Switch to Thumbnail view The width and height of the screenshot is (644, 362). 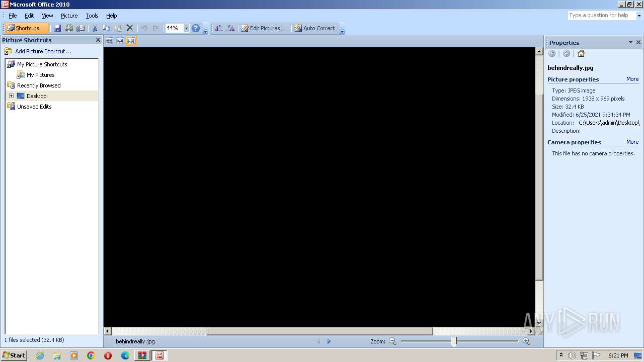click(109, 41)
